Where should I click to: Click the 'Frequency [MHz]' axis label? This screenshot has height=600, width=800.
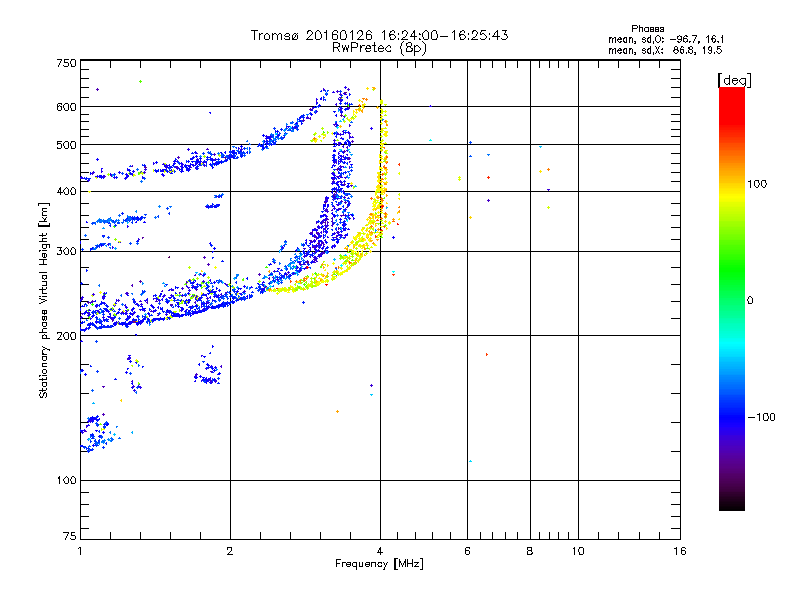[379, 564]
